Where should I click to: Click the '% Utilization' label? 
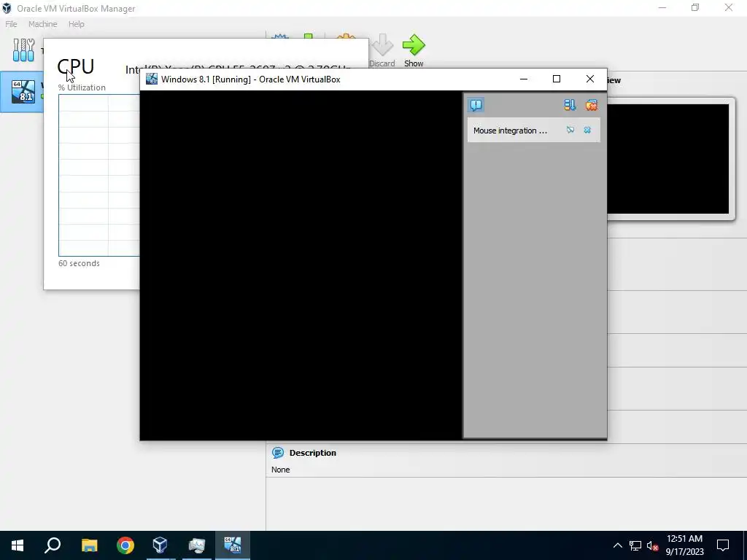[82, 87]
